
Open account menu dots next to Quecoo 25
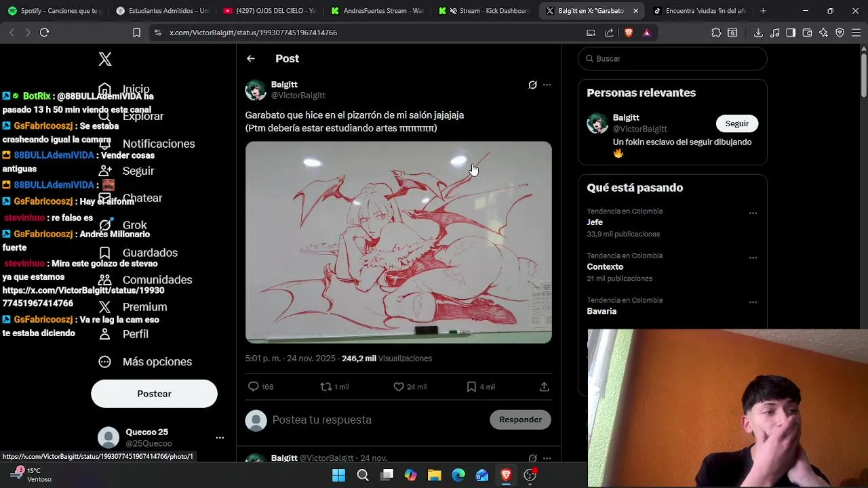(x=220, y=438)
